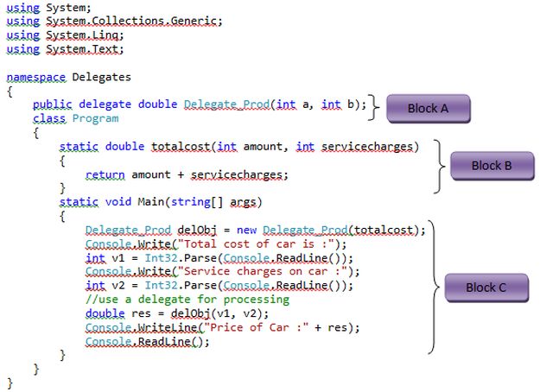Click the final 'Console.ReadLine();' statement
Viewport: 540px width, 392px height.
click(x=148, y=342)
